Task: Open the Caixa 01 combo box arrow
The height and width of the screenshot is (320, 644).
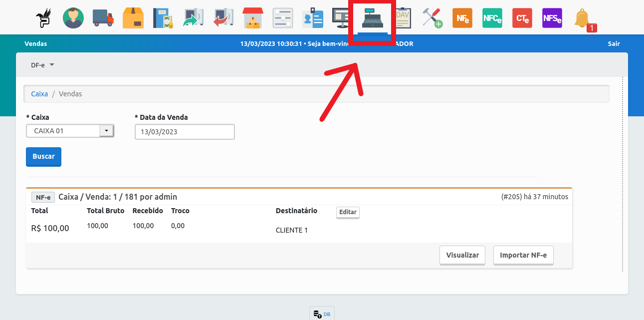Action: (107, 131)
